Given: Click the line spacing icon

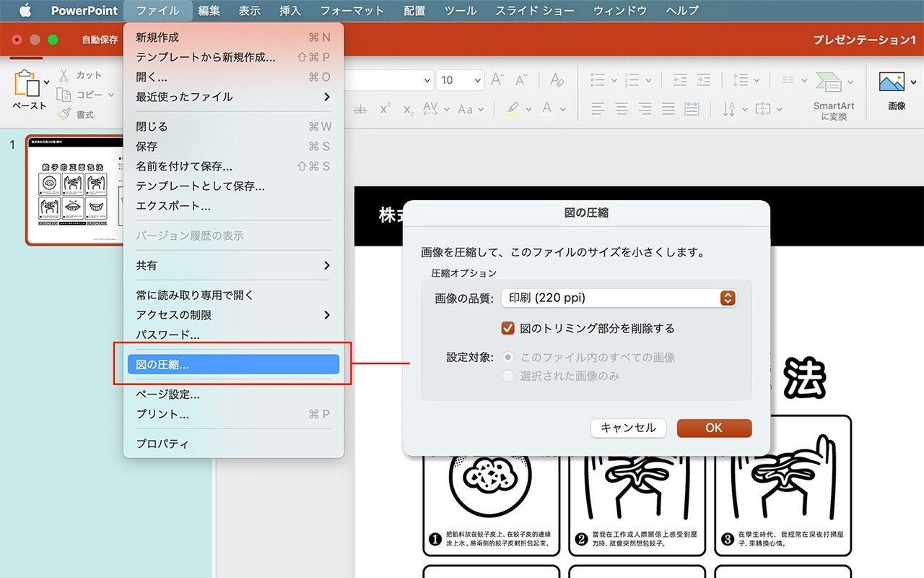Looking at the screenshot, I should click(x=740, y=79).
